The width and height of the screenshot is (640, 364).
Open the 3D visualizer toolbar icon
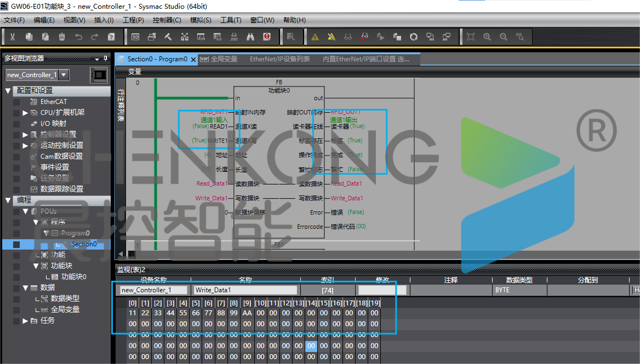tap(135, 37)
